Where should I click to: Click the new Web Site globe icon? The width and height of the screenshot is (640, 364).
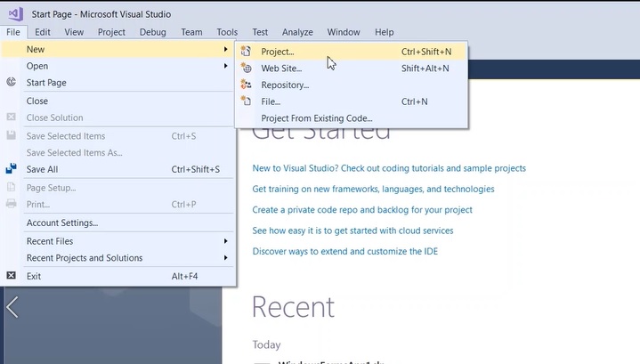246,68
